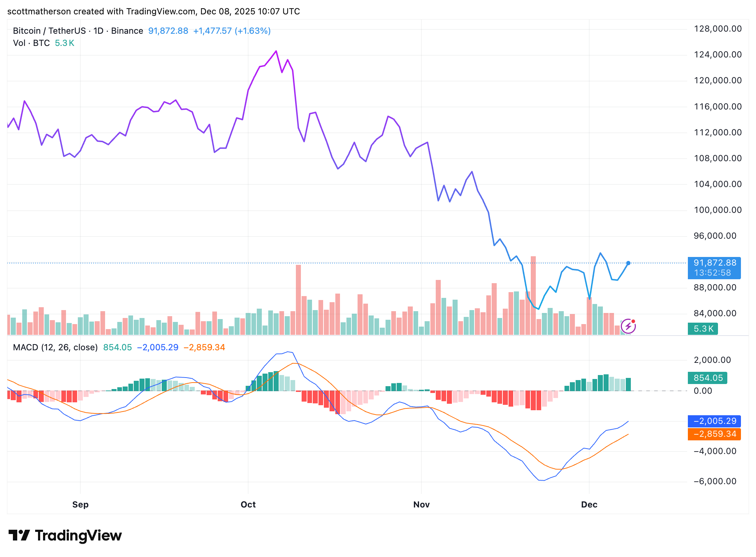Click the orange −2,859.34 signal line tag

[x=714, y=434]
